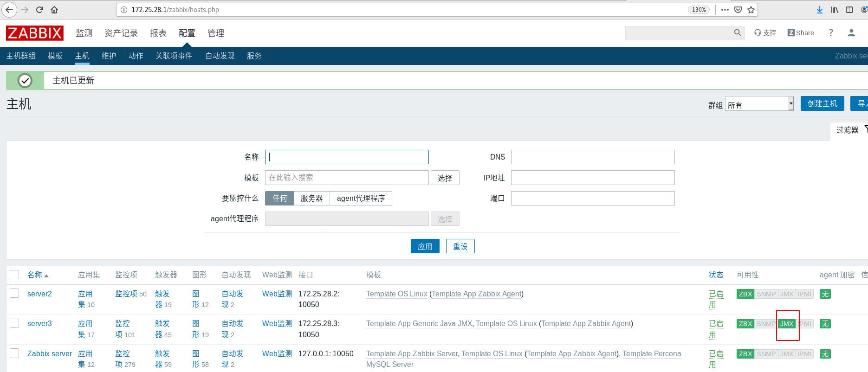The height and width of the screenshot is (372, 868).
Task: Click the SNMP badge for server2
Action: tap(766, 294)
